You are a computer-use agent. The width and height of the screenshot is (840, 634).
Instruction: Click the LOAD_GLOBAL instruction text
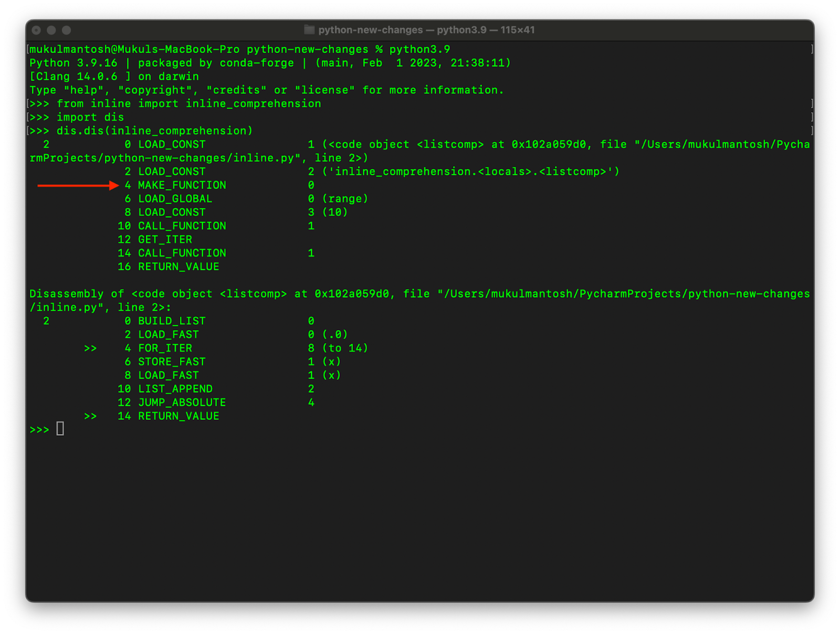[x=175, y=199]
